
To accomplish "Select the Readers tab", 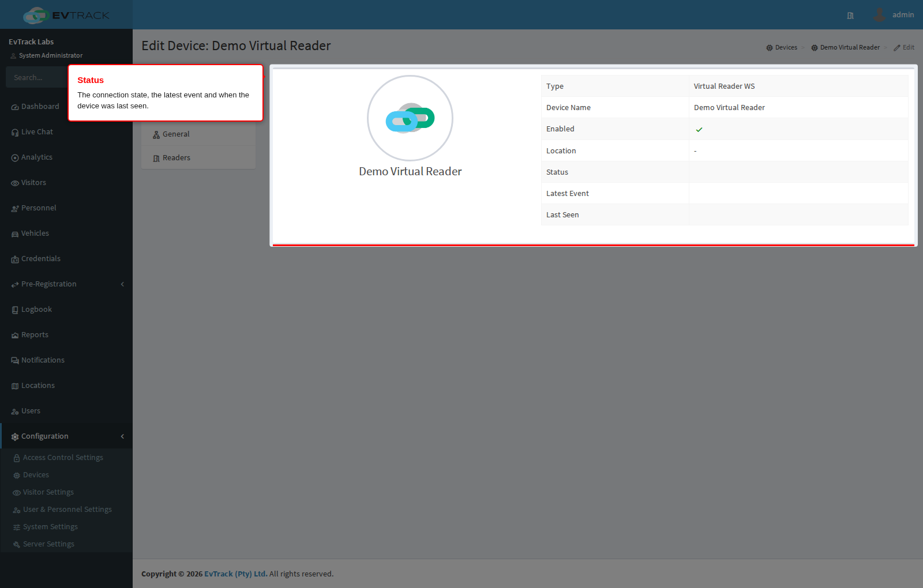I will pyautogui.click(x=198, y=158).
